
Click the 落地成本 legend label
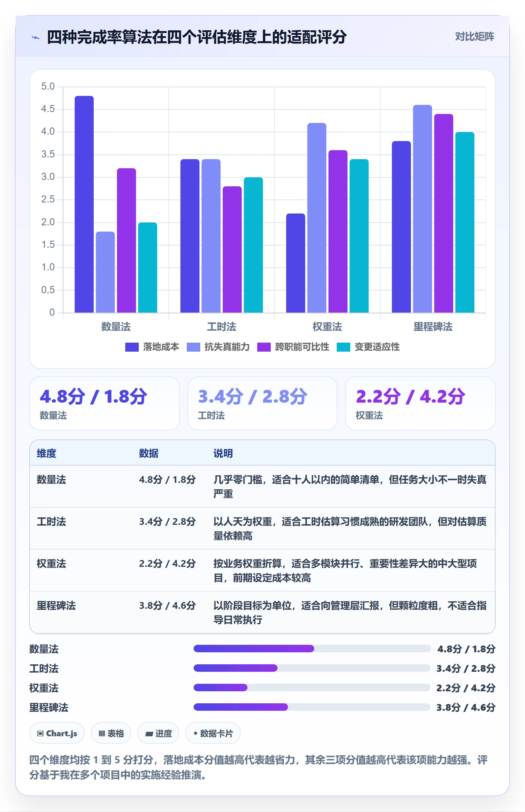pyautogui.click(x=161, y=347)
